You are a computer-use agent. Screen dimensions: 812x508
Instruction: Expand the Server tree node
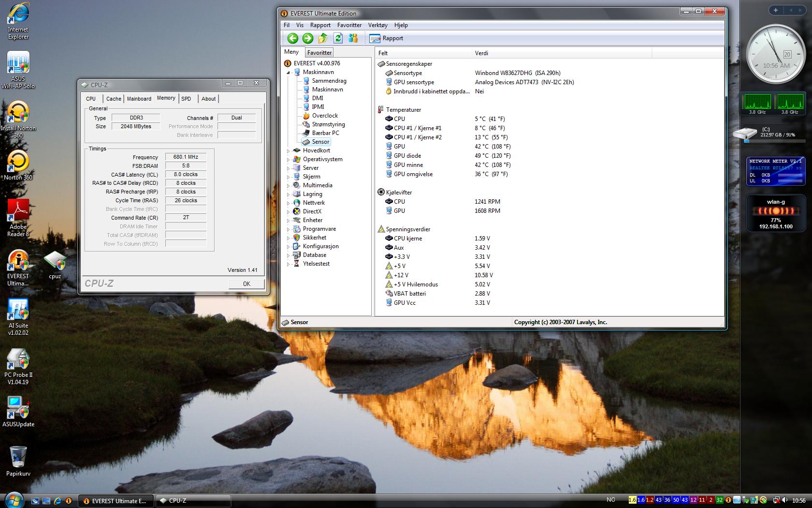pos(289,168)
